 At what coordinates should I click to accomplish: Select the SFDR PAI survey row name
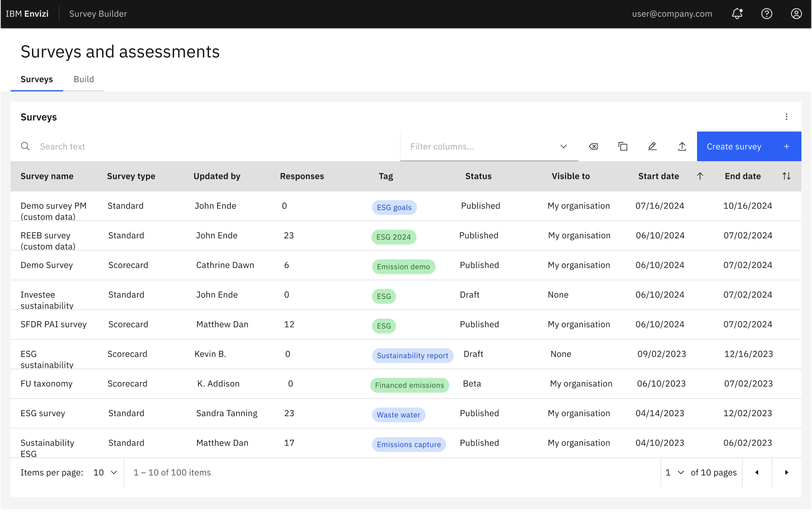53,324
